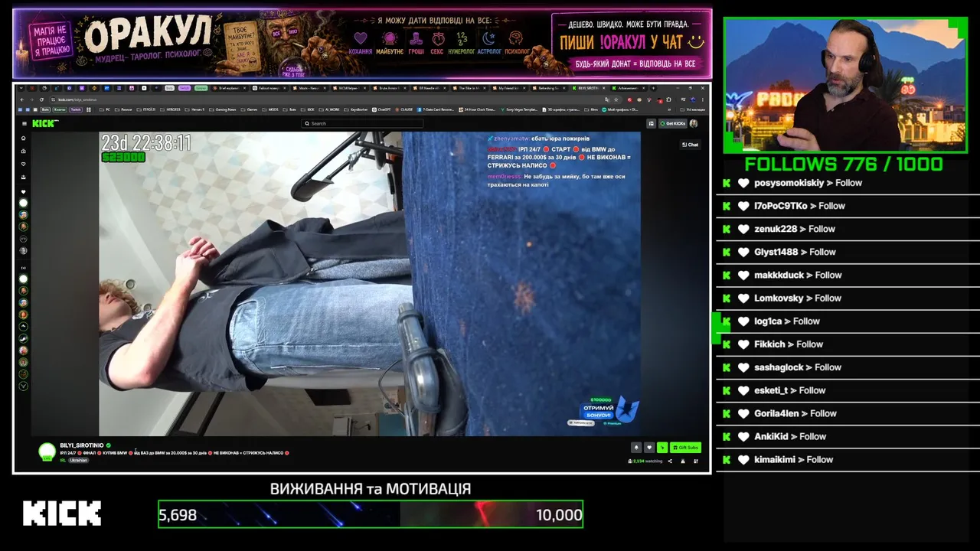980x551 pixels.
Task: Toggle follow with the heart button near Gift Subs
Action: pos(649,448)
